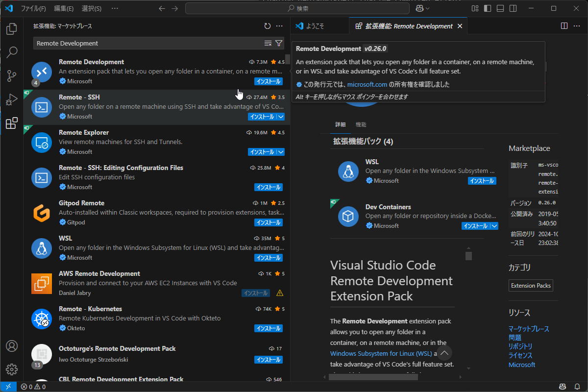Open the 編集(E) menu

click(x=64, y=8)
